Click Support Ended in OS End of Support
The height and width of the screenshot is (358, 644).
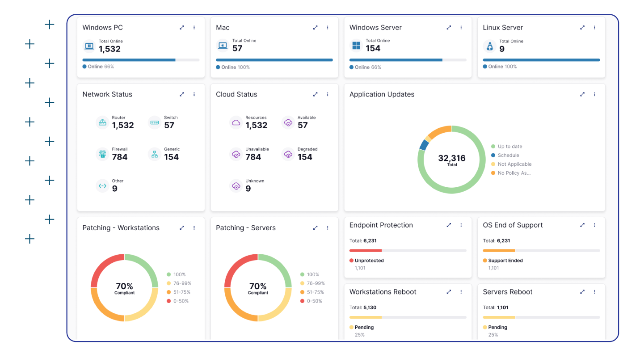click(505, 261)
